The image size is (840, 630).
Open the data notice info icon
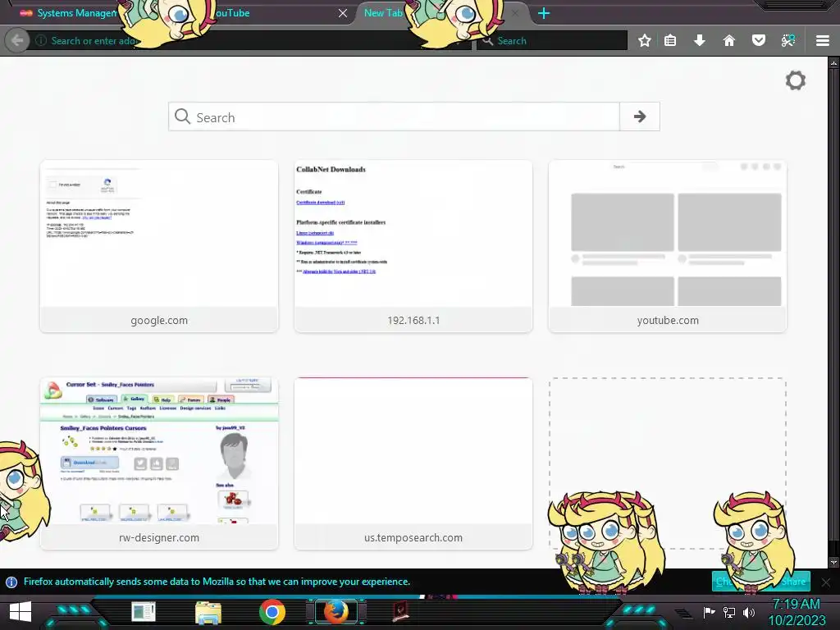point(11,582)
